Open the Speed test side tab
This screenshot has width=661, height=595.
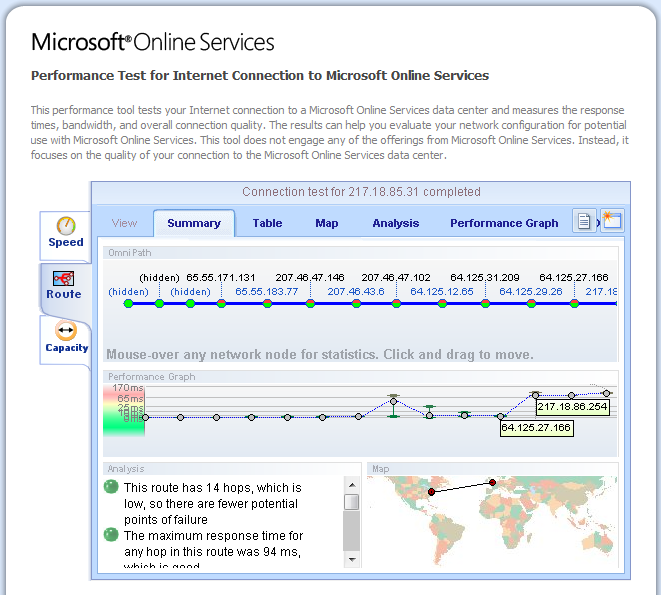(x=66, y=232)
